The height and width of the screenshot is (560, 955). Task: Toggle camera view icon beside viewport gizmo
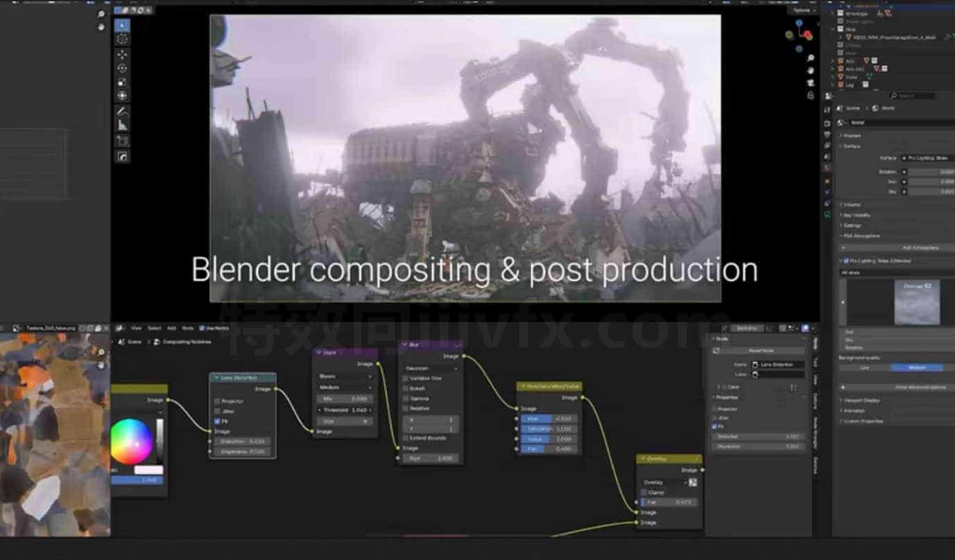[811, 82]
